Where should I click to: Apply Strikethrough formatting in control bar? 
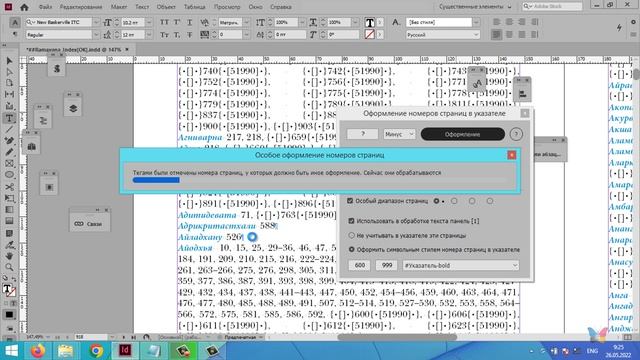[189, 35]
